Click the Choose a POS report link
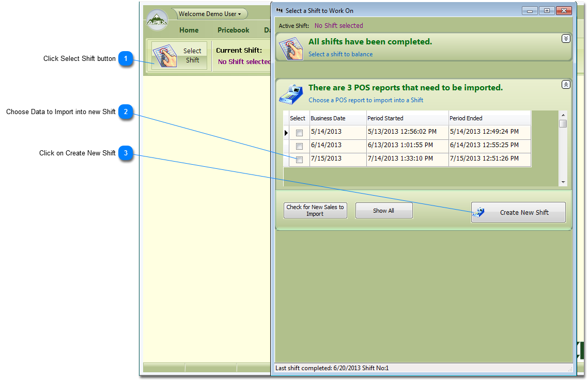Screen dimensions: 588x380 tap(366, 100)
